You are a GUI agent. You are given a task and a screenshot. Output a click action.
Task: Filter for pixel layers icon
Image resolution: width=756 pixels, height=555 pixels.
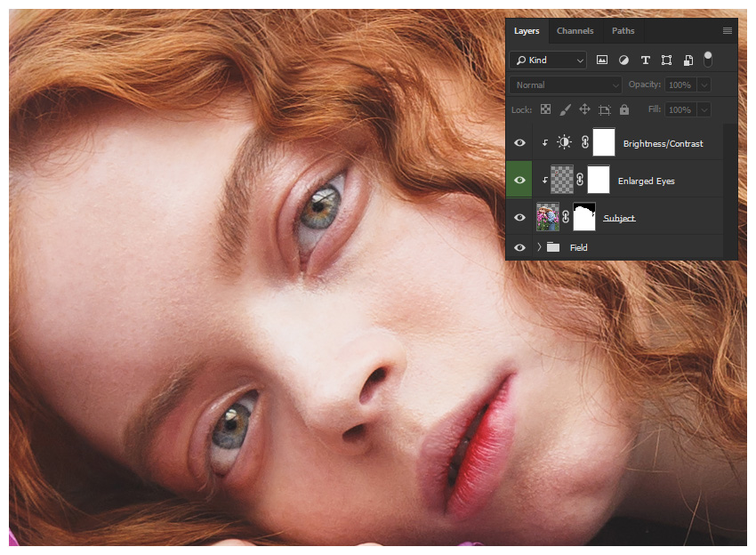click(x=602, y=60)
